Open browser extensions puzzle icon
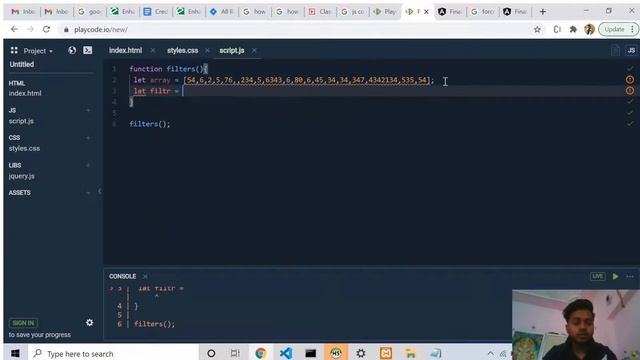640x360 pixels. point(573,29)
